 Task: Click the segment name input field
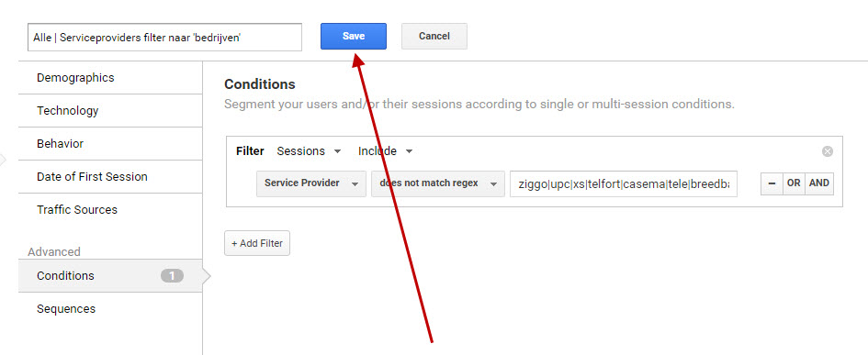[164, 37]
